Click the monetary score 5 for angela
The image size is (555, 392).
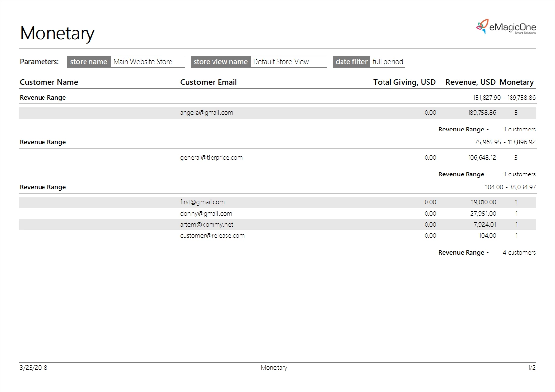pyautogui.click(x=516, y=113)
